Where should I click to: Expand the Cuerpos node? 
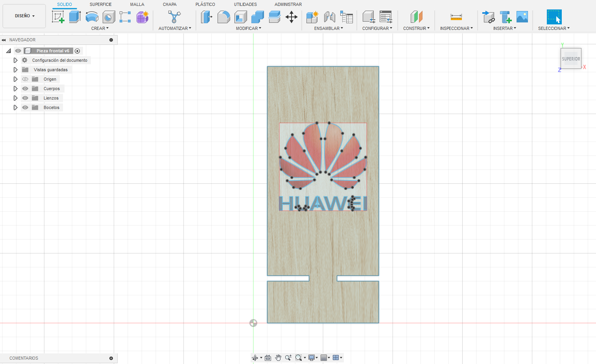pyautogui.click(x=15, y=89)
